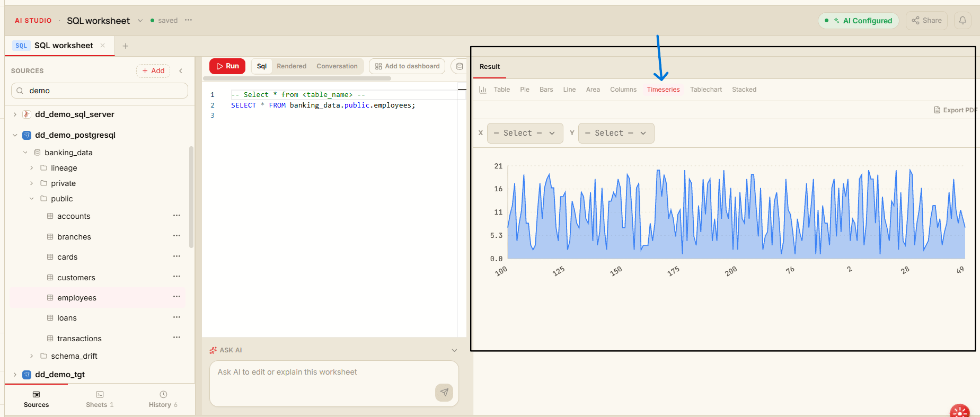Click the search magnifier icon in sources
The height and width of the screenshot is (417, 980).
click(x=20, y=91)
